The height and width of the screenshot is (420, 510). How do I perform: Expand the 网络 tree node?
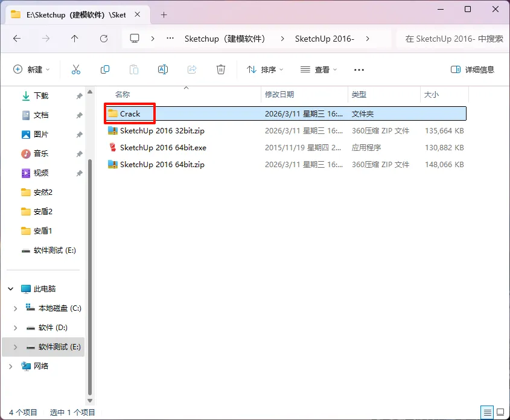pos(10,366)
